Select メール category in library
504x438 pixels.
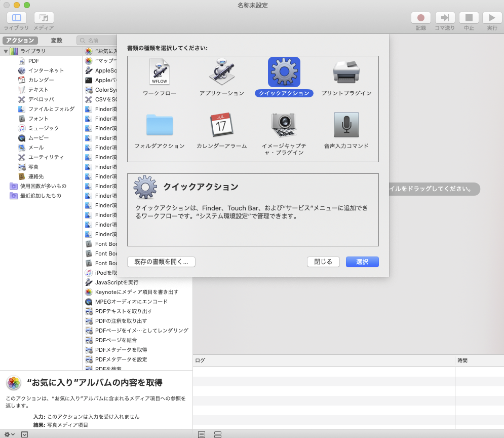coord(35,148)
